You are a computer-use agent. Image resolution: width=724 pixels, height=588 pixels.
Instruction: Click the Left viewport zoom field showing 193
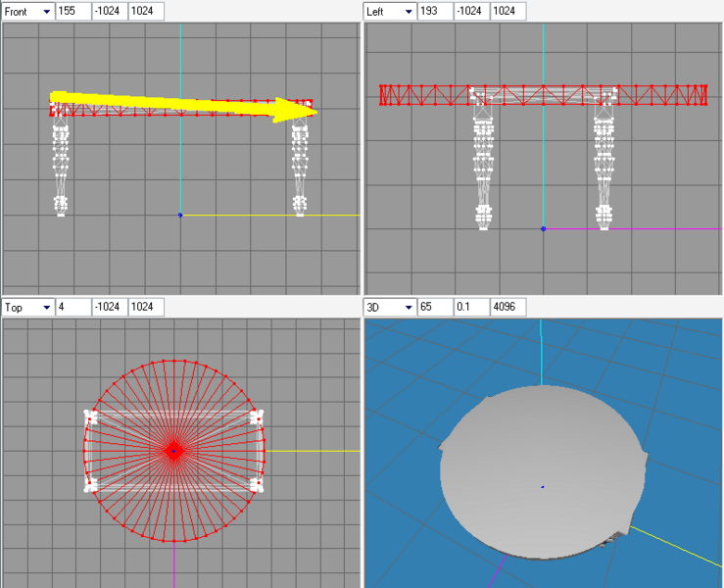coord(435,12)
